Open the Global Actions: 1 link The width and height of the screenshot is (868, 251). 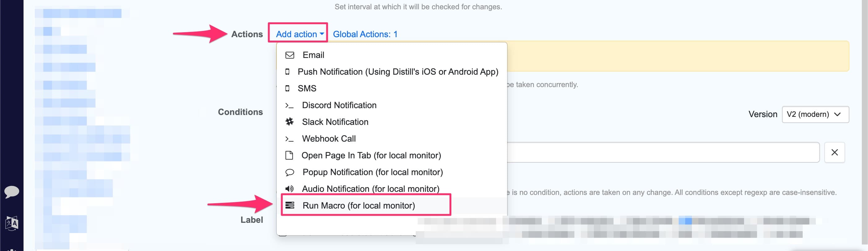(365, 34)
